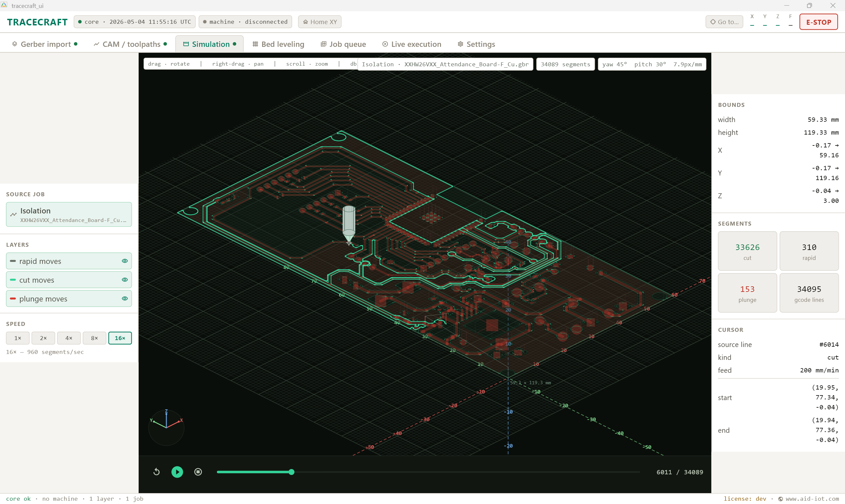Open the Settings tab
Image resolution: width=845 pixels, height=504 pixels.
click(x=476, y=44)
